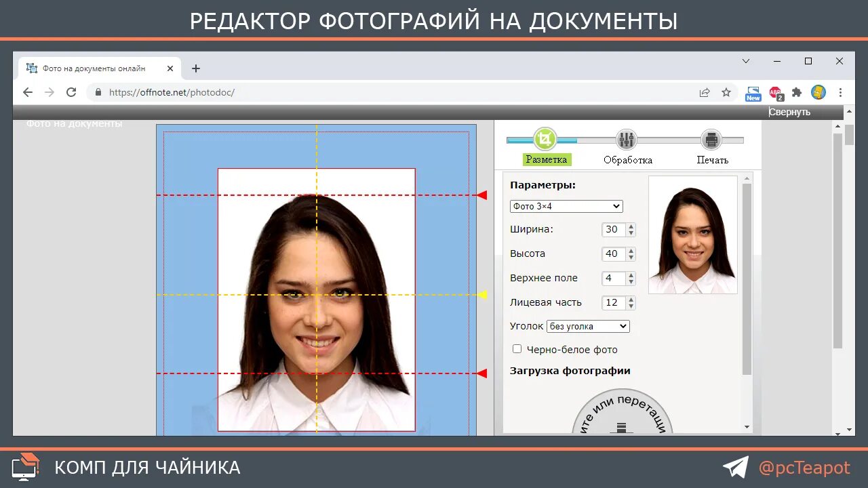The height and width of the screenshot is (488, 868).
Task: Click the Фото на документы header link
Action: (74, 123)
